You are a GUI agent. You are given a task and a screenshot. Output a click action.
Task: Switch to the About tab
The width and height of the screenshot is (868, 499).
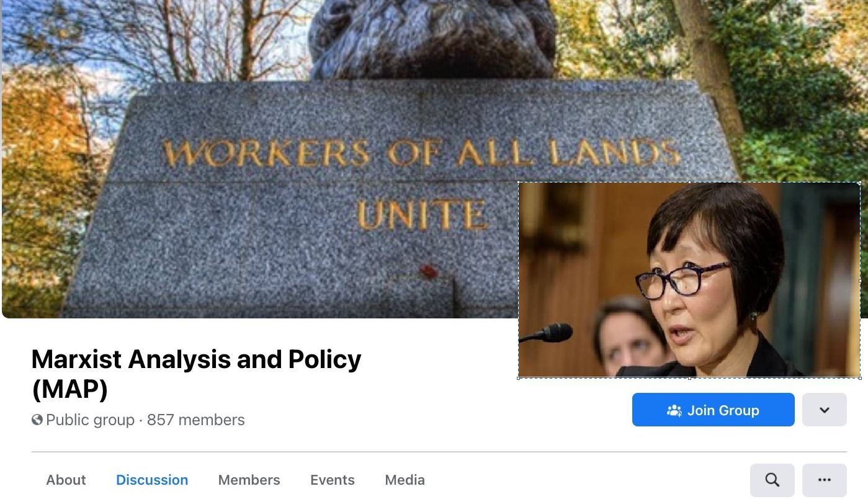[66, 480]
